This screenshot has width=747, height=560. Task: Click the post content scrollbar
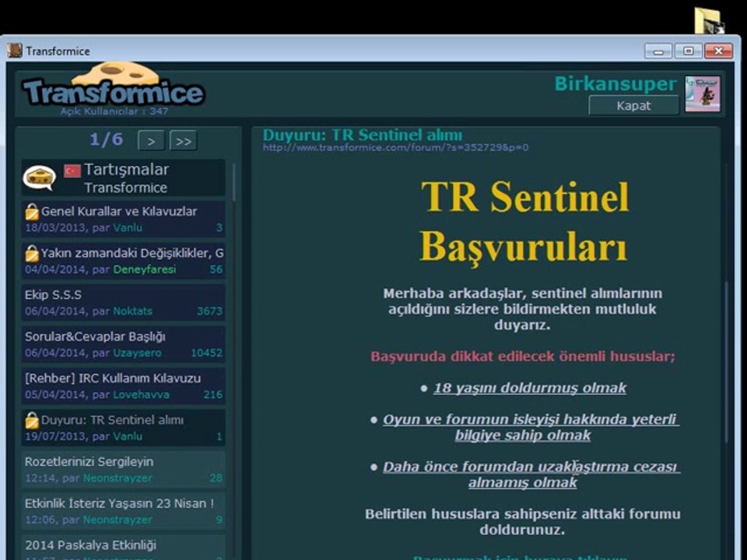coord(727,362)
